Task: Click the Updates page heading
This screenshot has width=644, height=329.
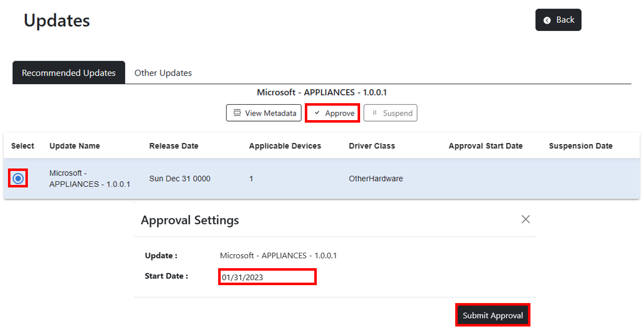Action: click(57, 20)
